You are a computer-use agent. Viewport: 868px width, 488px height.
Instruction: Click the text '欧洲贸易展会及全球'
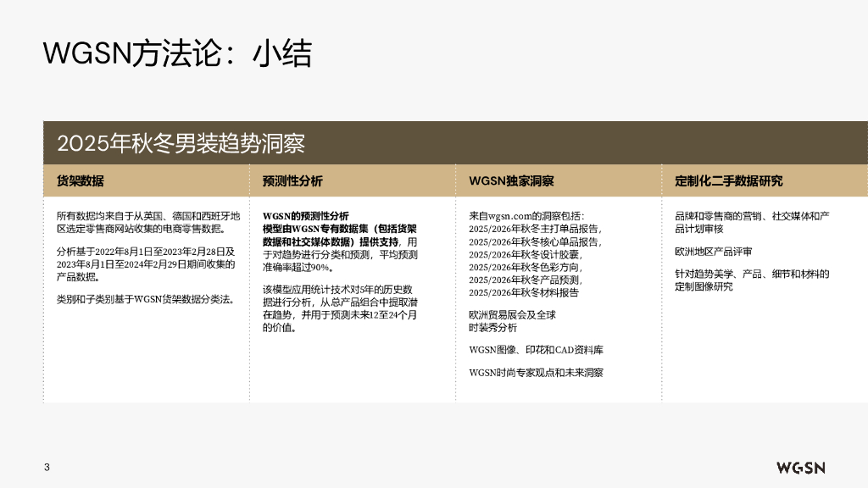[x=512, y=315]
